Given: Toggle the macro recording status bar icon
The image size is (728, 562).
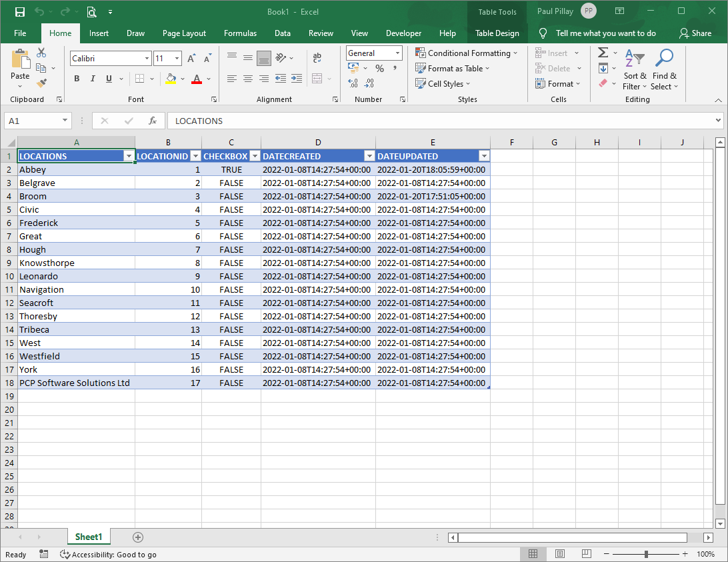Looking at the screenshot, I should tap(43, 553).
